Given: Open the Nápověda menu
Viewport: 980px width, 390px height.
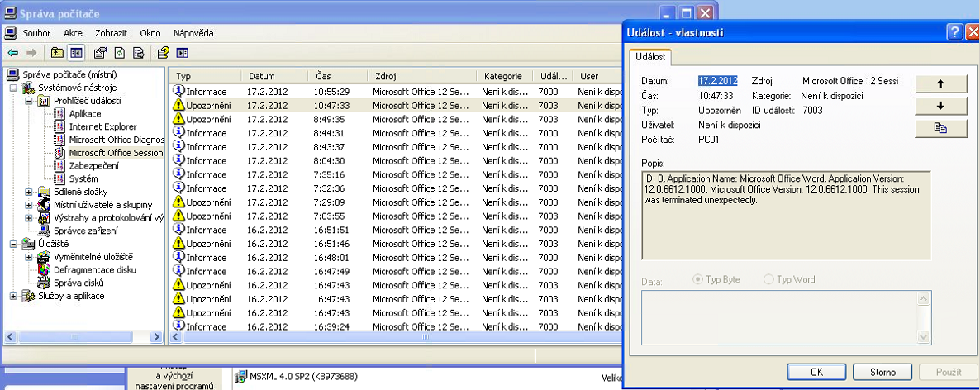Looking at the screenshot, I should click(x=193, y=33).
